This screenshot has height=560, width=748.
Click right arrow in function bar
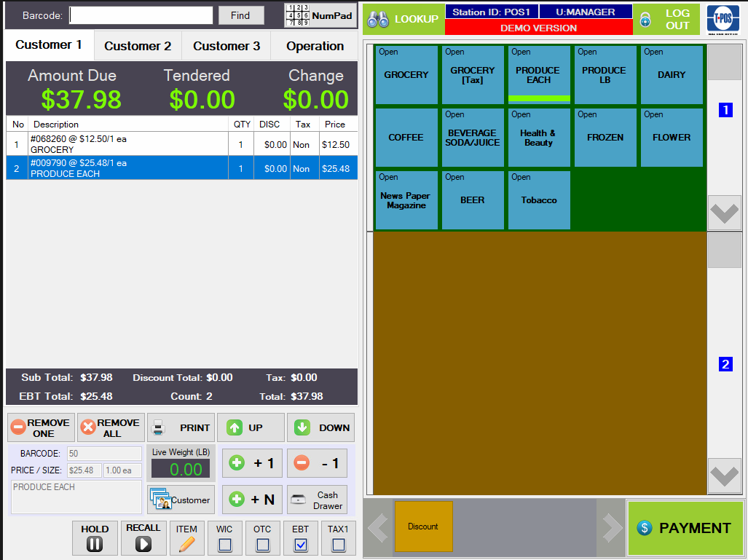(x=612, y=527)
